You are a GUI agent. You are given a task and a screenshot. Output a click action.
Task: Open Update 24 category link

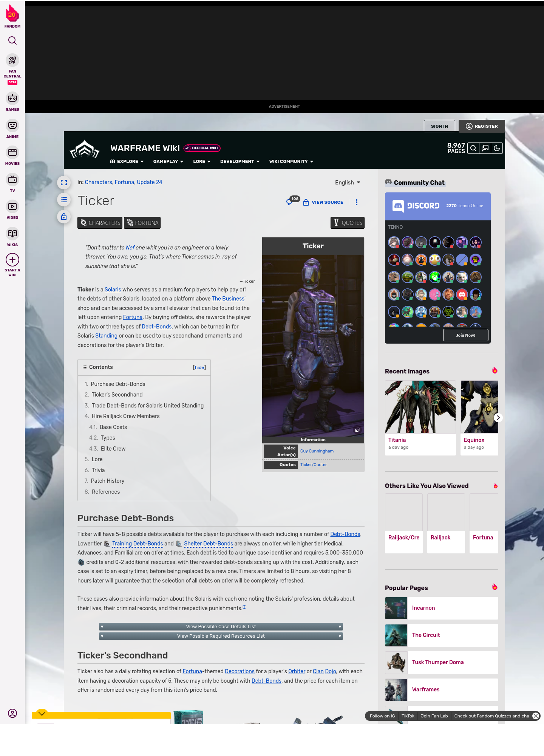150,182
